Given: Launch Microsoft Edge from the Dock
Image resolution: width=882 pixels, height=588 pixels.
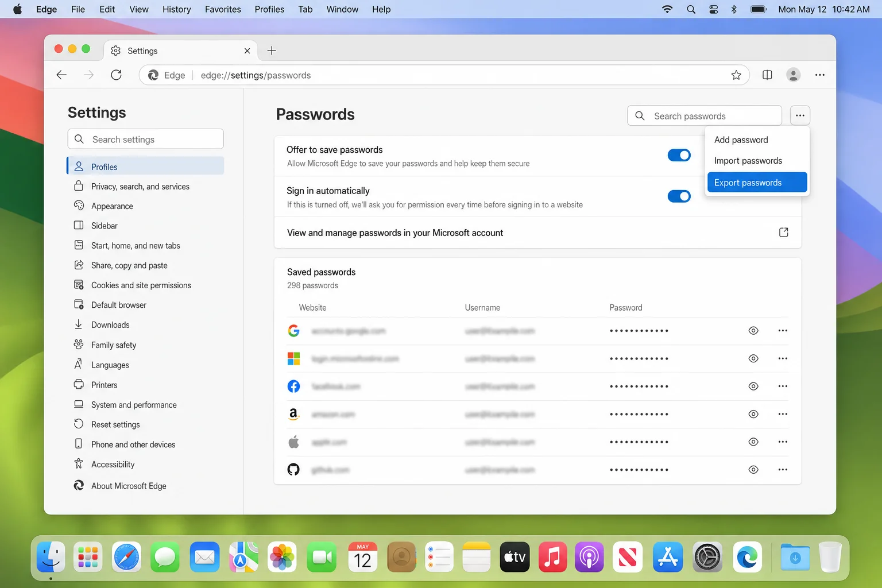Looking at the screenshot, I should [x=747, y=557].
